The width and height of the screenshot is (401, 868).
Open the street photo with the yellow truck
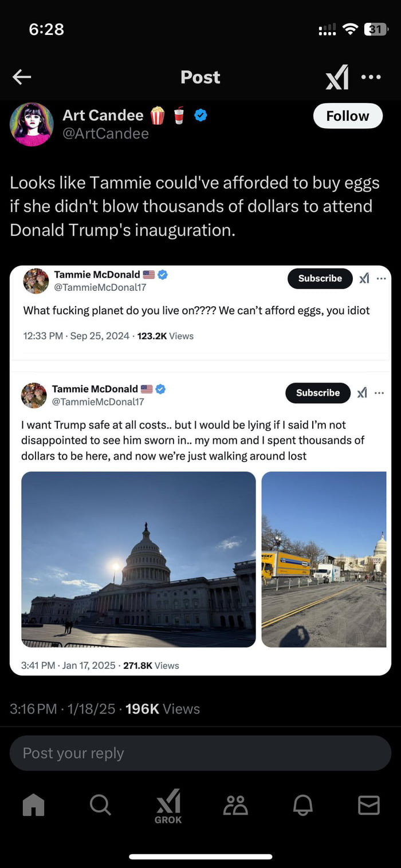point(324,559)
